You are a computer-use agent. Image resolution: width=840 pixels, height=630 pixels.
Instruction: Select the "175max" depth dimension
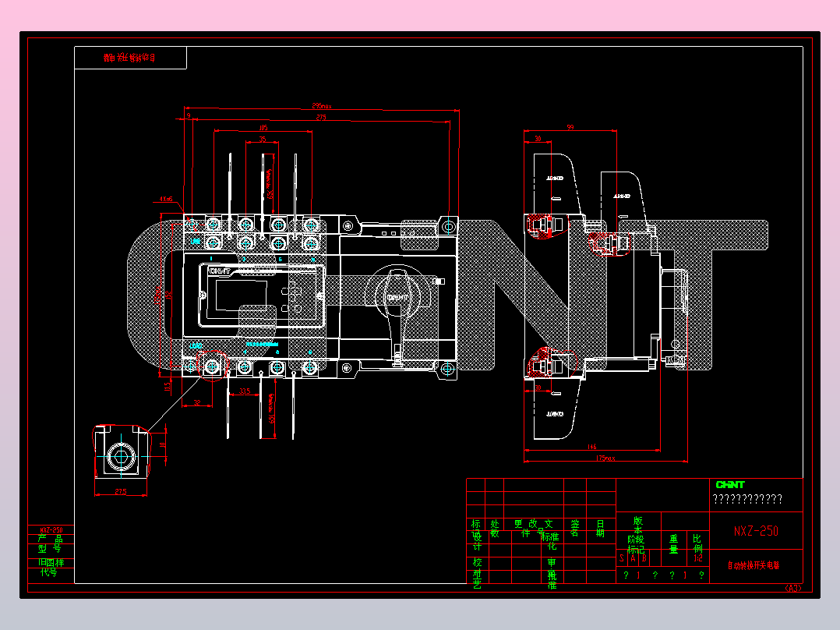[x=605, y=458]
